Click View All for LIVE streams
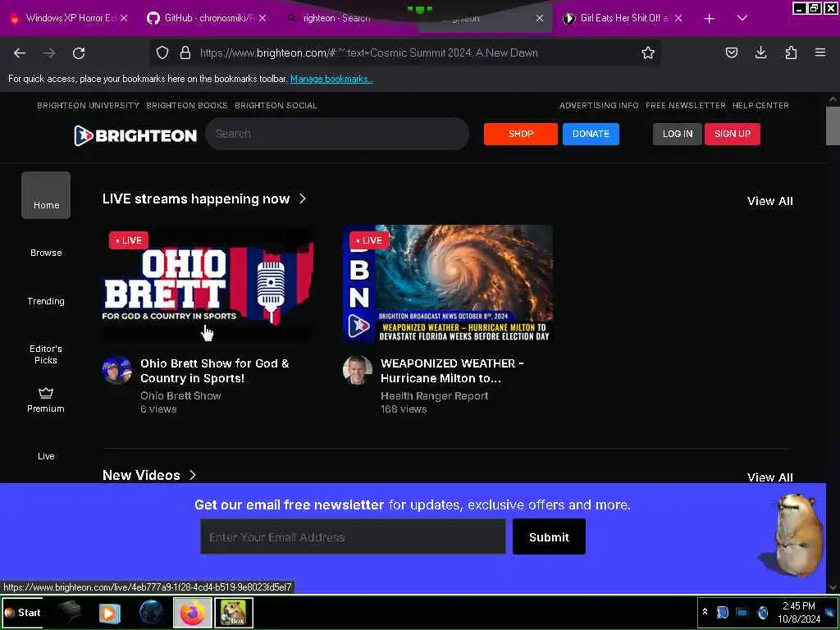840x630 pixels. coord(769,201)
